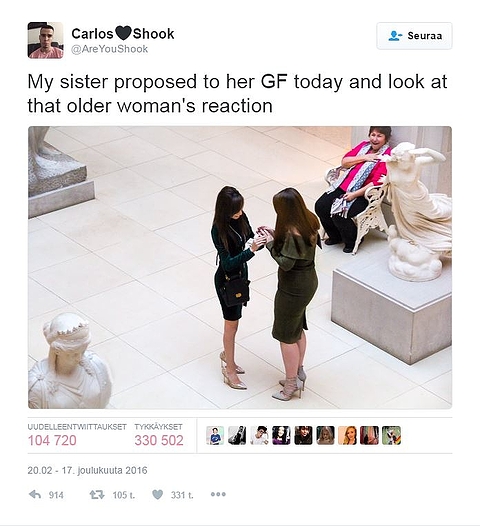View the 330 502 likes count
Screen dimensions: 480x526
[159, 440]
